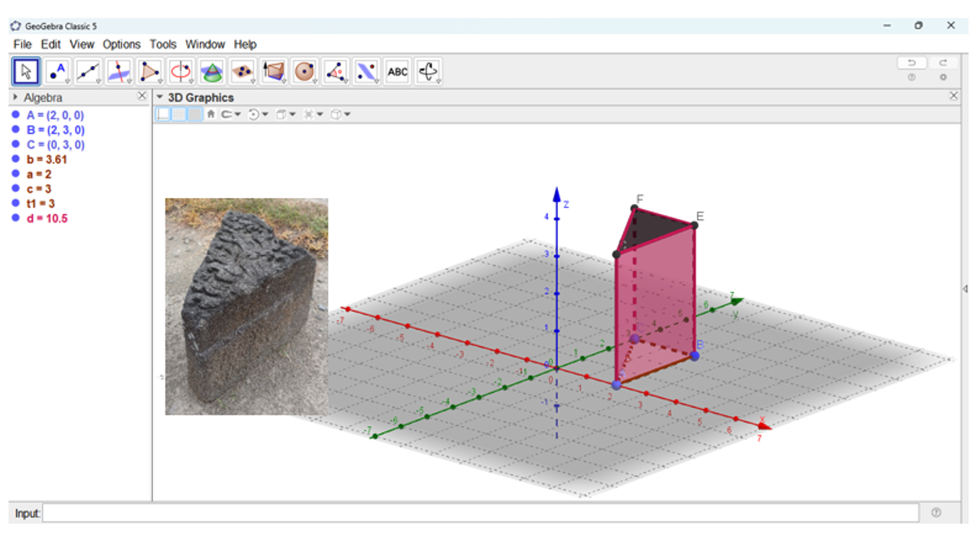
Task: Toggle grid display in 3D style bar
Action: (x=179, y=115)
